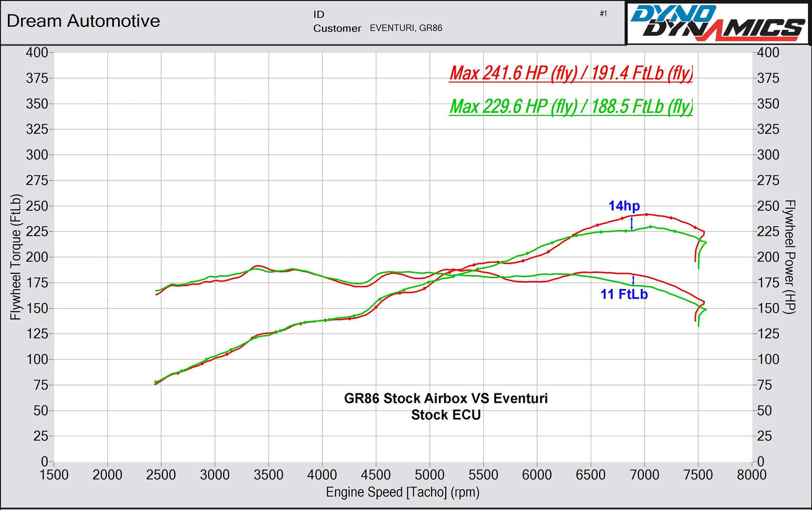812x510 pixels.
Task: Click the Dyno Dynamics logo
Action: coord(716,21)
